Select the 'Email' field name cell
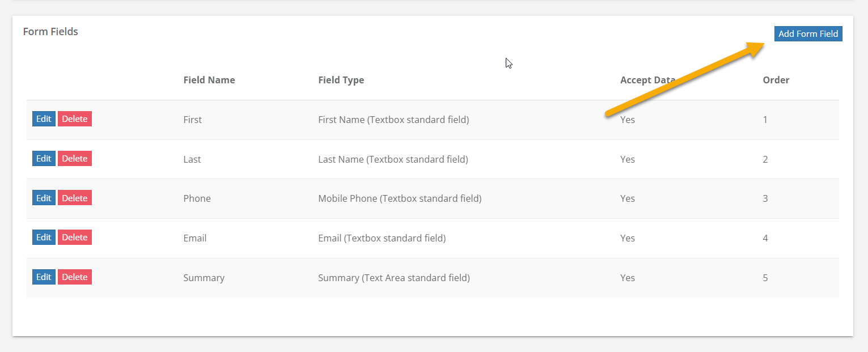The height and width of the screenshot is (352, 868). [195, 238]
